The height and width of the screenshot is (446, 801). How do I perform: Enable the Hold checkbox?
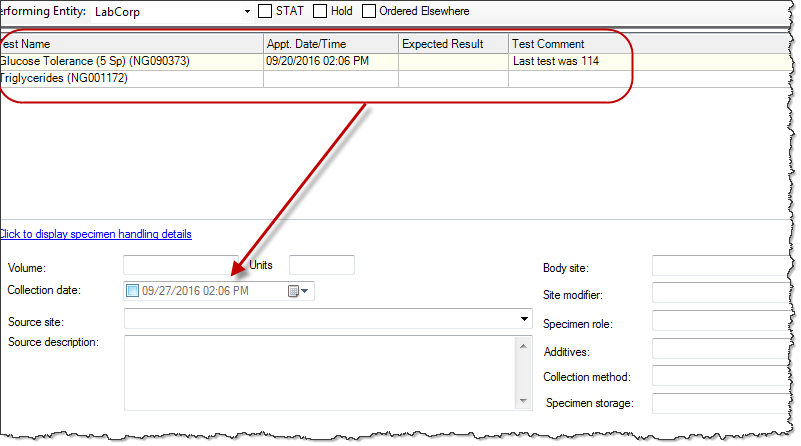pos(320,11)
